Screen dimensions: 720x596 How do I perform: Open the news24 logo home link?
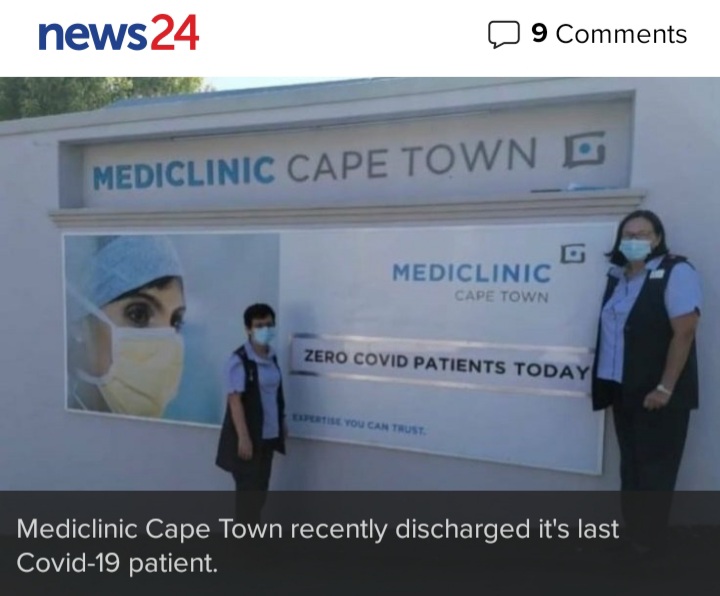[x=118, y=33]
